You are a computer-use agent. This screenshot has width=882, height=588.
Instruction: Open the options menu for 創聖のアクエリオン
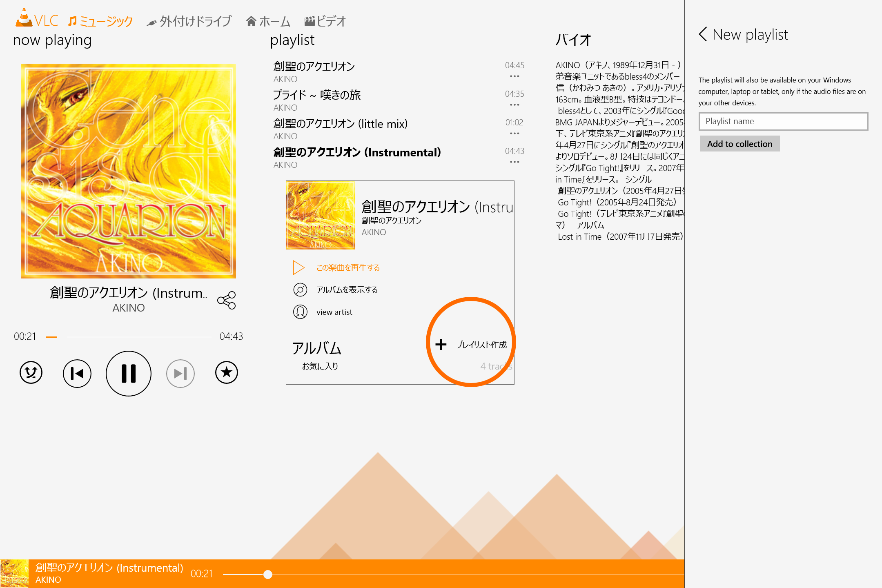coord(514,76)
